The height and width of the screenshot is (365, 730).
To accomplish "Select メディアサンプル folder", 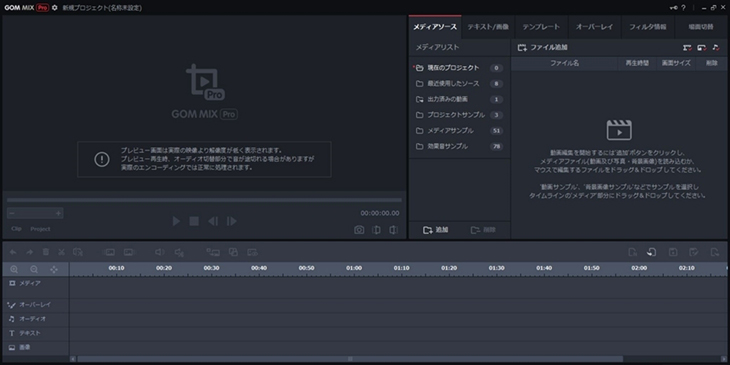I will (459, 131).
